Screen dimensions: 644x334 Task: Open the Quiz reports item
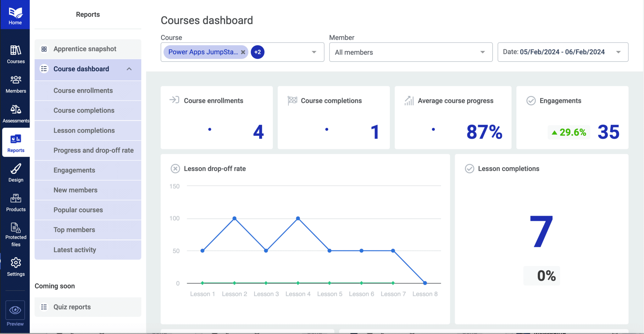click(x=72, y=307)
